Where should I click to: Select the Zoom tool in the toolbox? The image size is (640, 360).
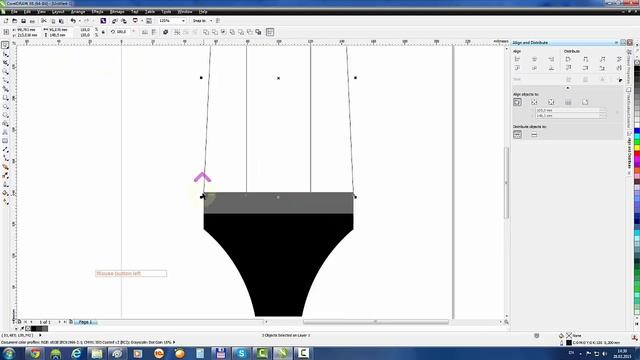point(5,71)
